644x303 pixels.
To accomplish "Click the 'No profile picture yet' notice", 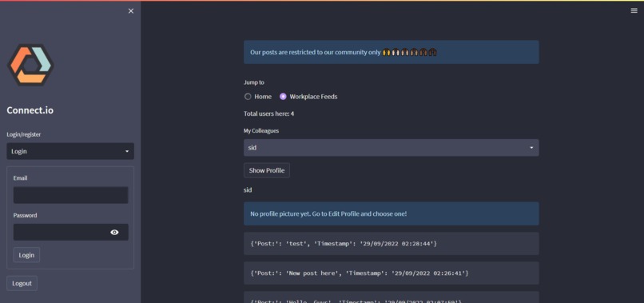I will tap(391, 213).
